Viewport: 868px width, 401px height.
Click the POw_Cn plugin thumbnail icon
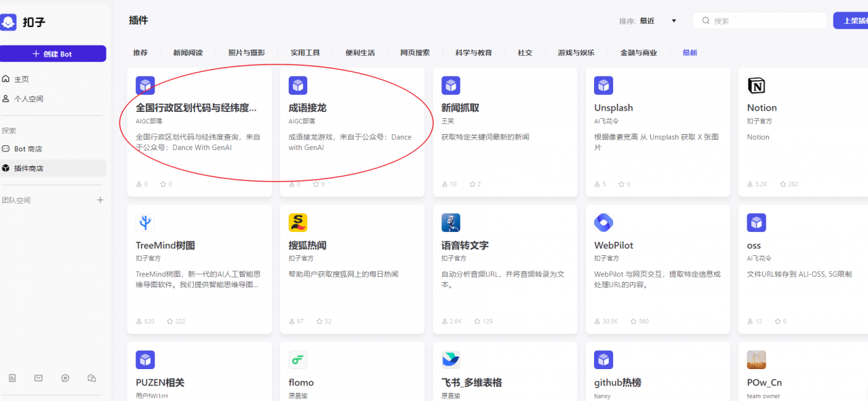tap(756, 360)
